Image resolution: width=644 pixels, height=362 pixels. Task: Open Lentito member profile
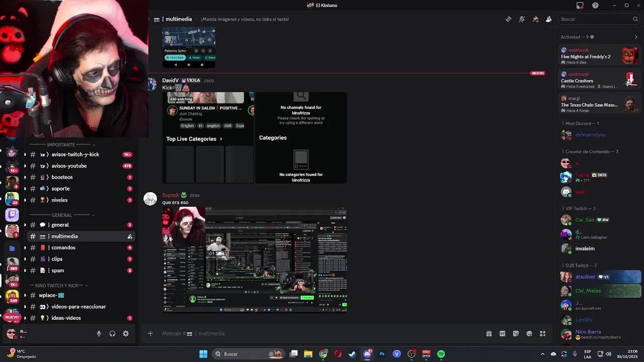coord(600,320)
